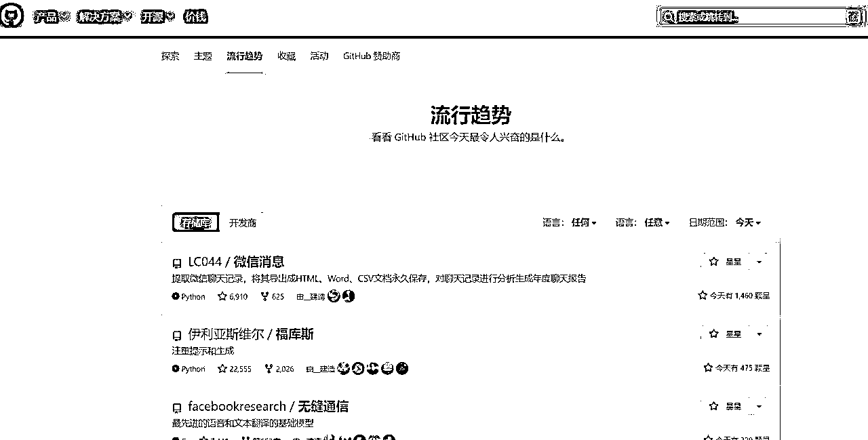Click the fourth contributor avatar of 福库斯
Viewport: 868px width, 440px height.
387,369
